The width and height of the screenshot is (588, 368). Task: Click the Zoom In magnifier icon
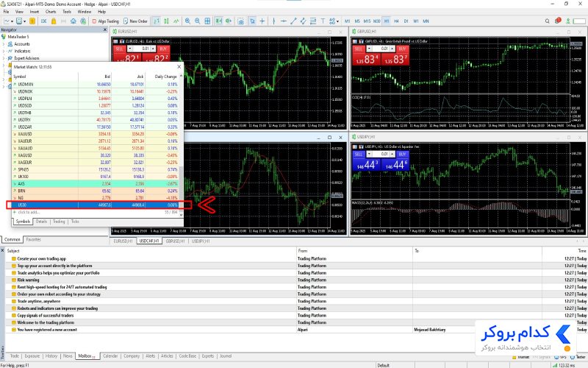187,21
